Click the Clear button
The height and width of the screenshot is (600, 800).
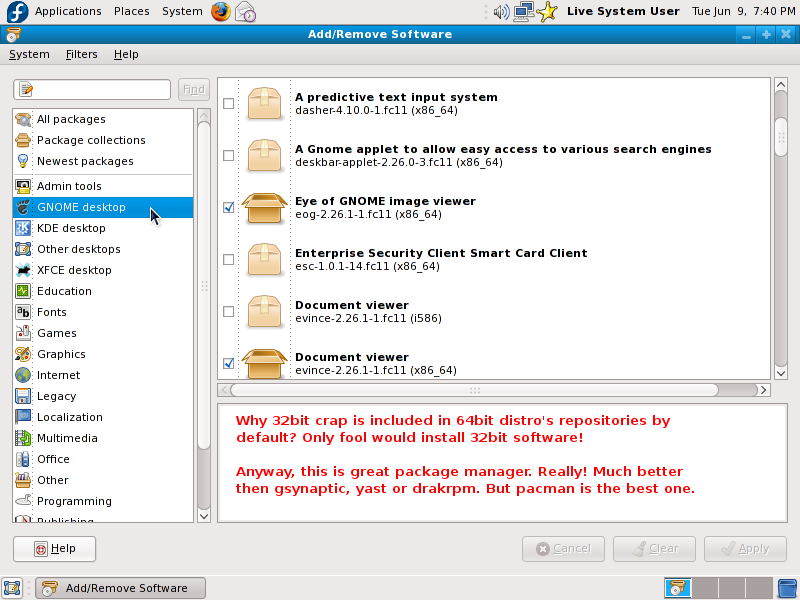coord(654,549)
